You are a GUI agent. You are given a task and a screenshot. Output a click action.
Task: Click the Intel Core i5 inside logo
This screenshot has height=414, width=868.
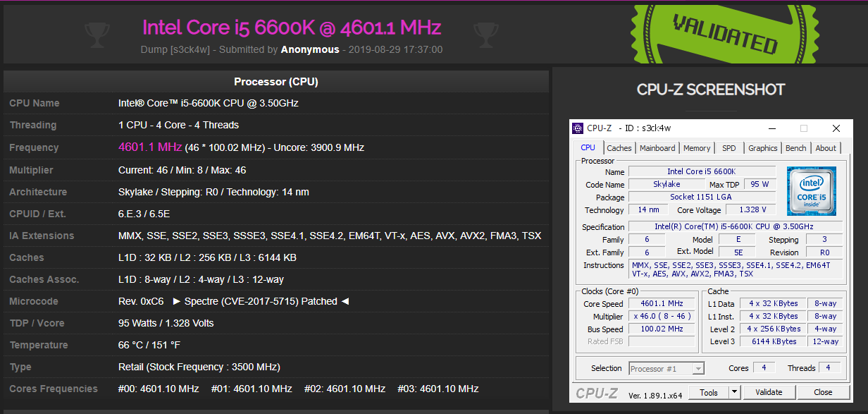pyautogui.click(x=812, y=191)
